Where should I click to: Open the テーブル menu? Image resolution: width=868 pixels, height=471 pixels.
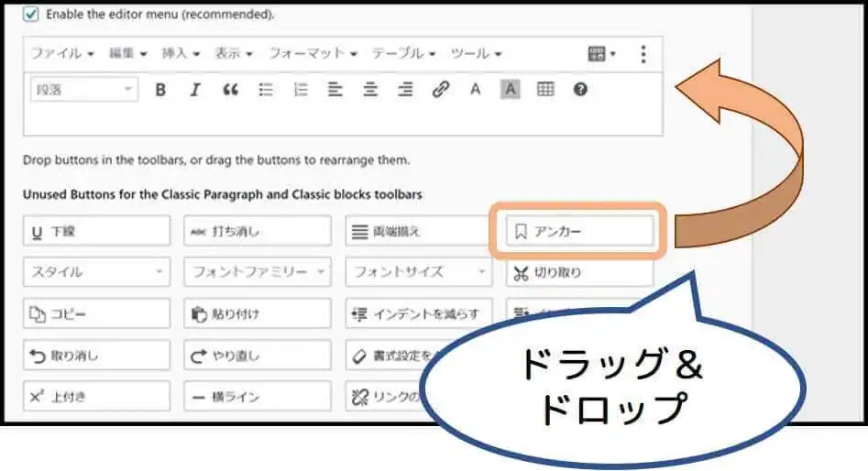coord(403,53)
